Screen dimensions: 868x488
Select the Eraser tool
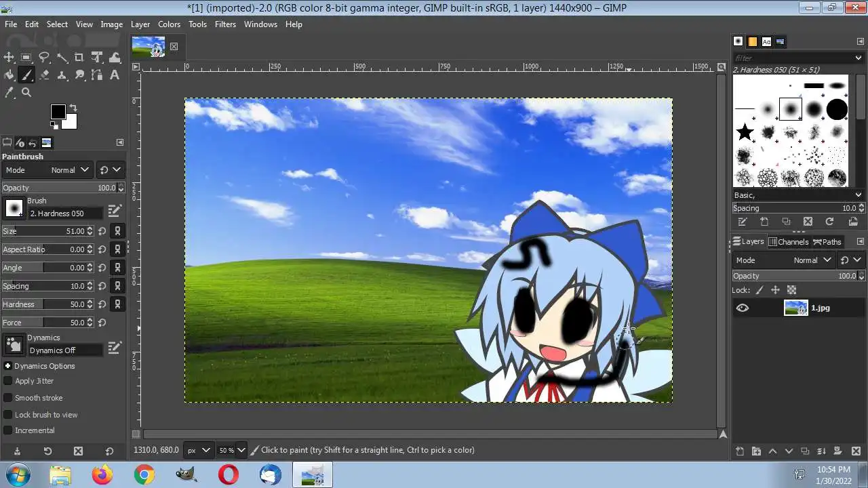click(x=44, y=75)
